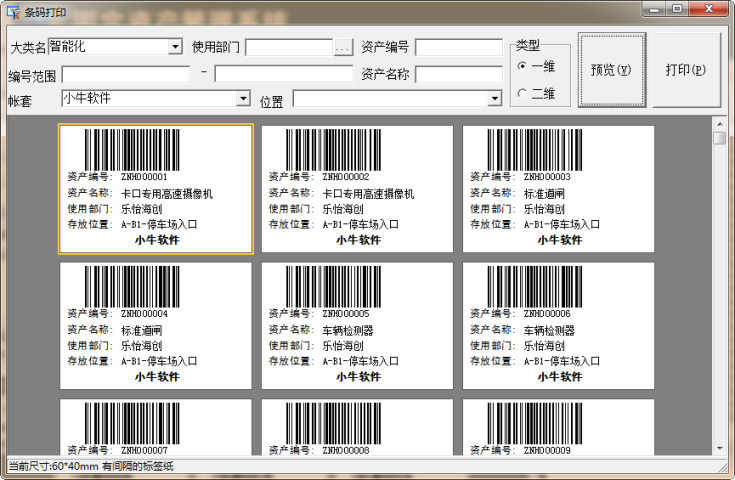This screenshot has height=480, width=735.
Task: Click the 资产编号 input field
Action: [459, 47]
